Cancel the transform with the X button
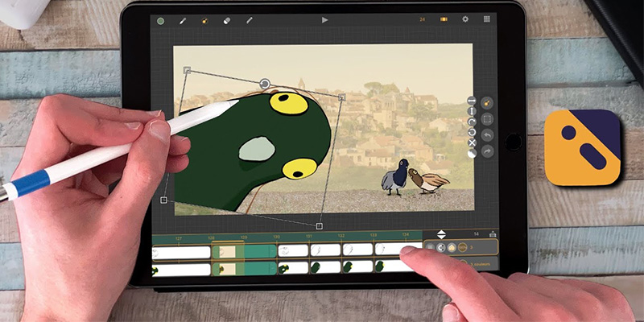This screenshot has height=322, width=644. 472,143
